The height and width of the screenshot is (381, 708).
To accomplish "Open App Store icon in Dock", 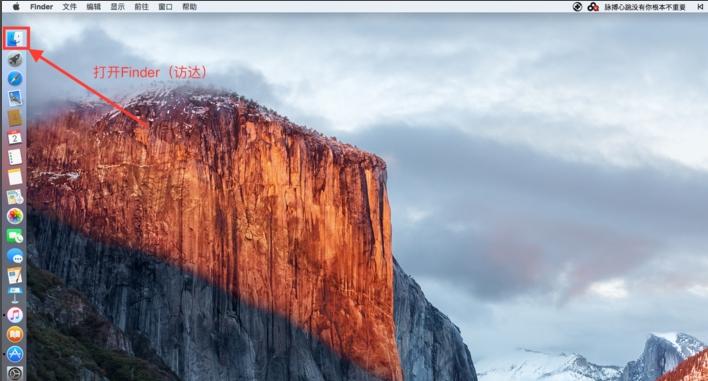I will 15,354.
